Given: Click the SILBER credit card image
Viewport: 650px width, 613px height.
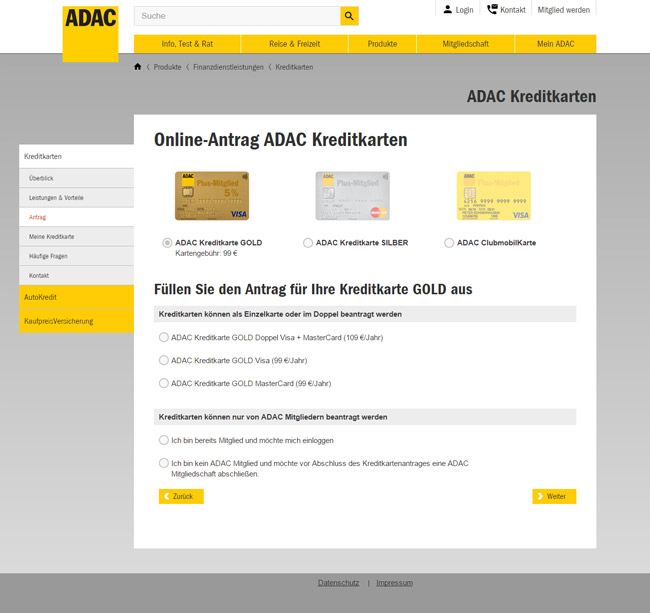Looking at the screenshot, I should point(353,196).
